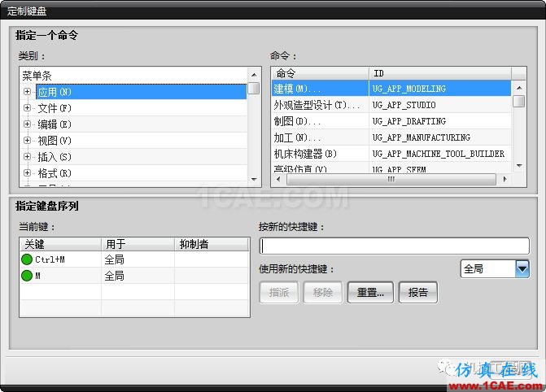
Task: Click the 移除 (remove) button
Action: click(323, 293)
